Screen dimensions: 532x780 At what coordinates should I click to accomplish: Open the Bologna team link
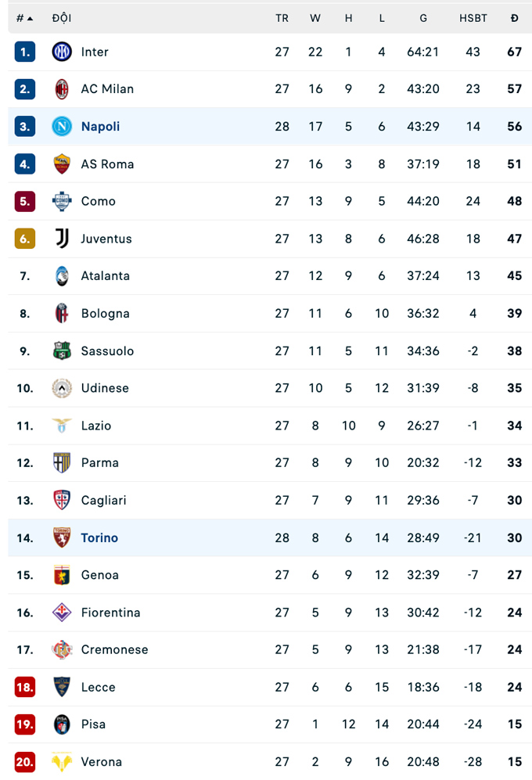(105, 314)
